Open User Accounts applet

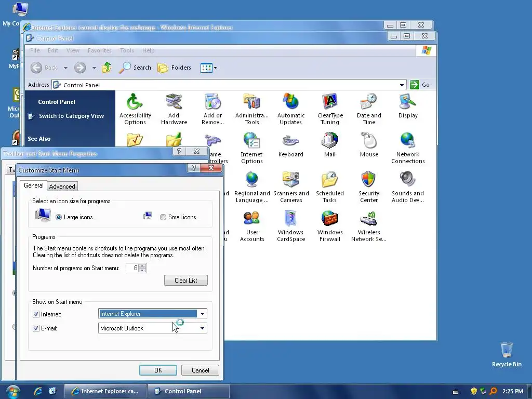click(x=252, y=227)
